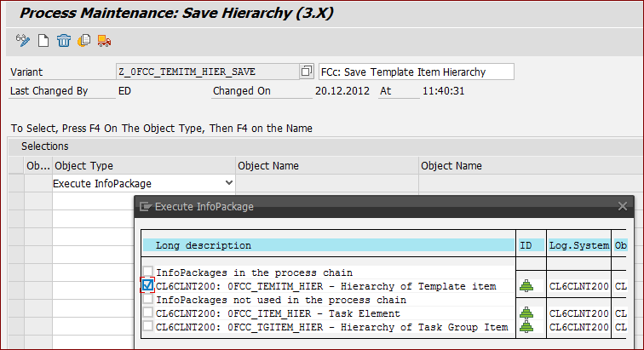
Task: Open the Execute InfoPackage dialog menu icon
Action: coord(146,206)
